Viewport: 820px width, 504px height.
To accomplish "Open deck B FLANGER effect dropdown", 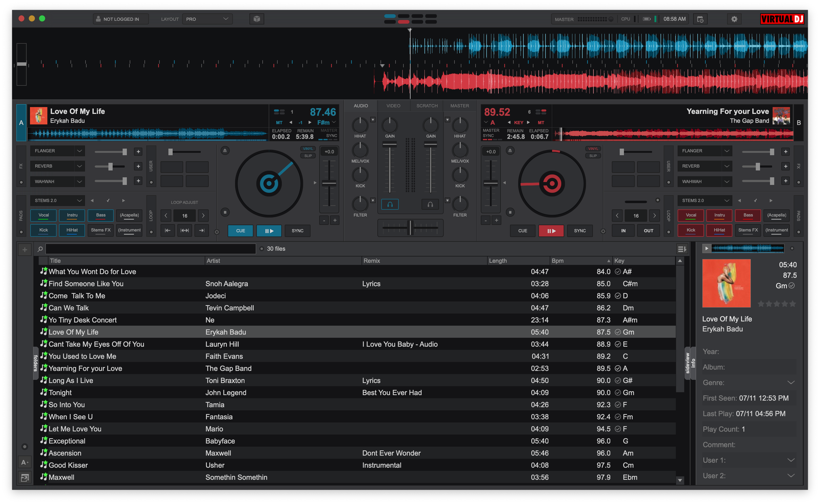I will pyautogui.click(x=705, y=151).
